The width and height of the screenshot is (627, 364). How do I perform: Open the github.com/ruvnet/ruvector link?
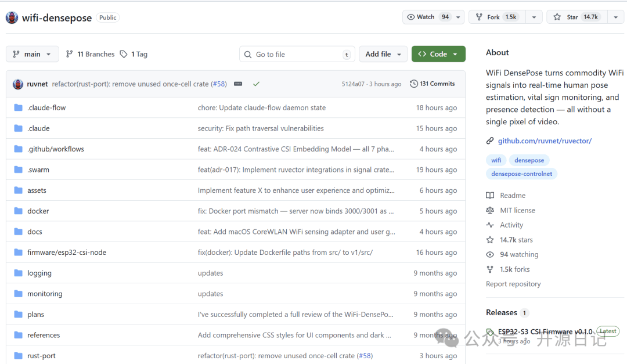tap(545, 141)
